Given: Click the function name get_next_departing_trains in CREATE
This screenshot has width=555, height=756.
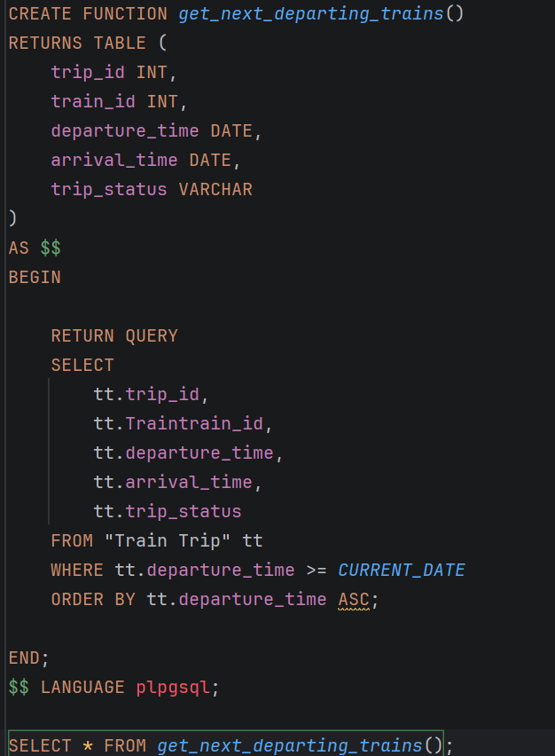Looking at the screenshot, I should pos(310,13).
